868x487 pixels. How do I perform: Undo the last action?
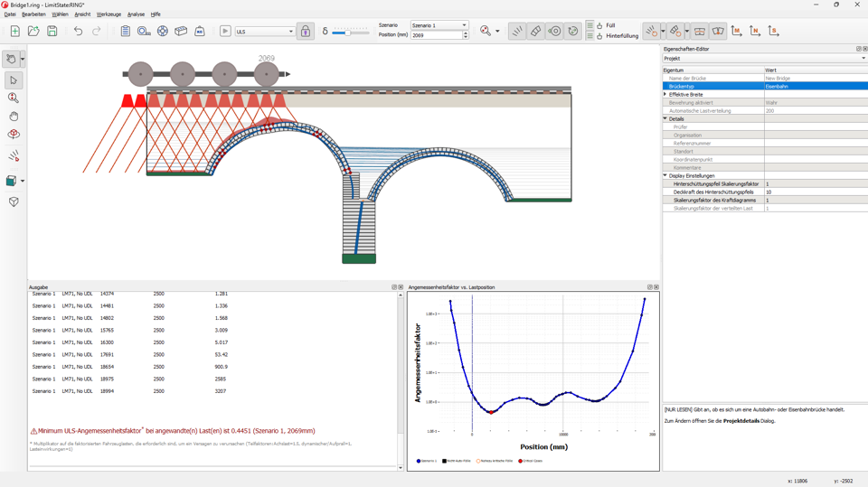tap(78, 32)
